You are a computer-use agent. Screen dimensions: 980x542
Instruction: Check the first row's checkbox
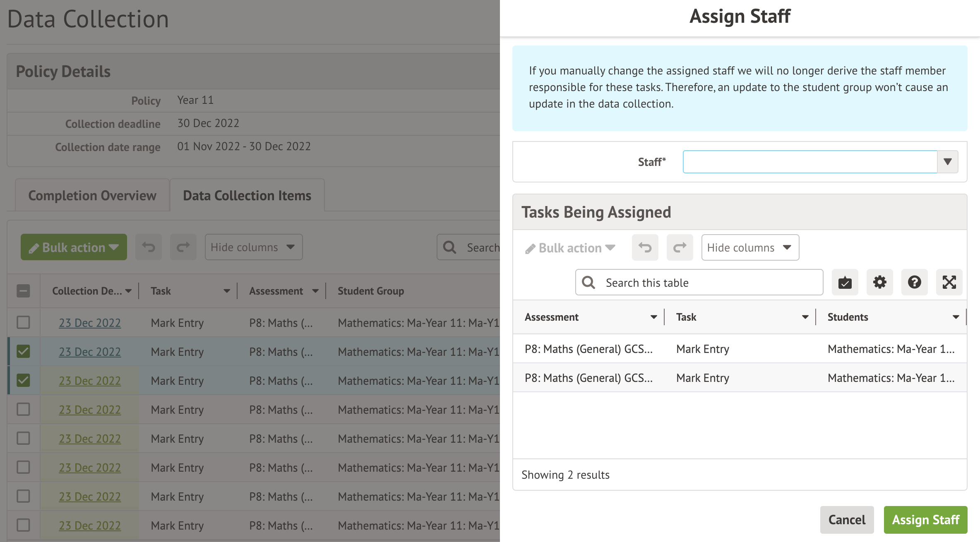pyautogui.click(x=23, y=322)
